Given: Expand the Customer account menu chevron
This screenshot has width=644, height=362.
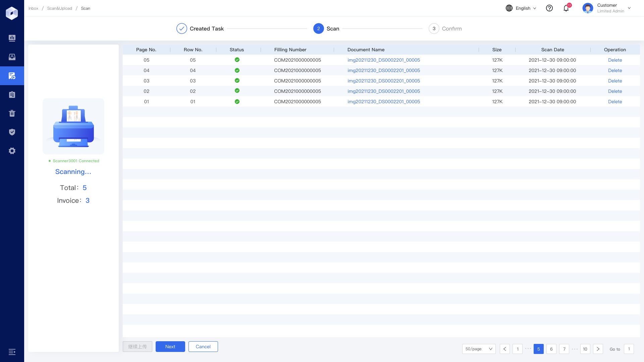Looking at the screenshot, I should click(629, 8).
